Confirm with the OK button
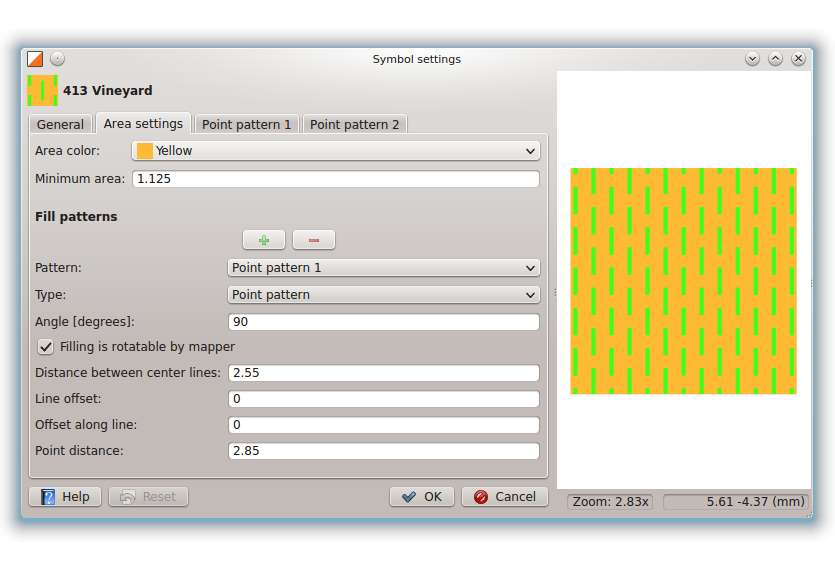This screenshot has height=570, width=835. click(x=422, y=496)
